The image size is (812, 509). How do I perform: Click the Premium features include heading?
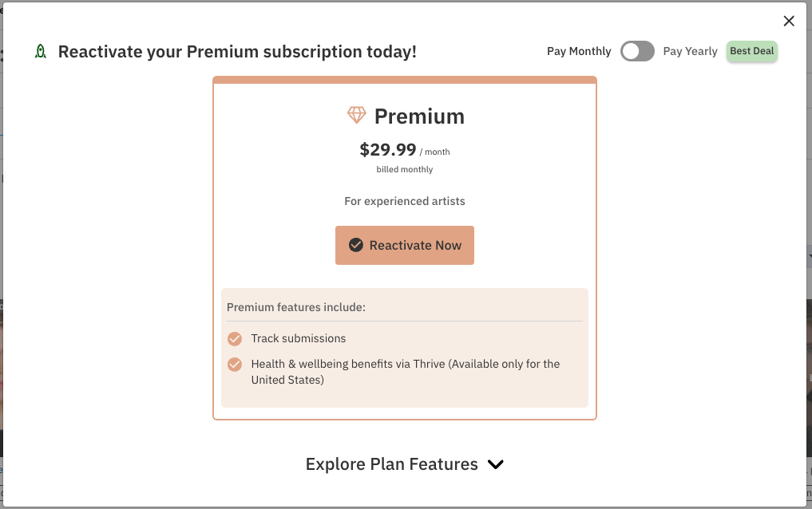(296, 307)
